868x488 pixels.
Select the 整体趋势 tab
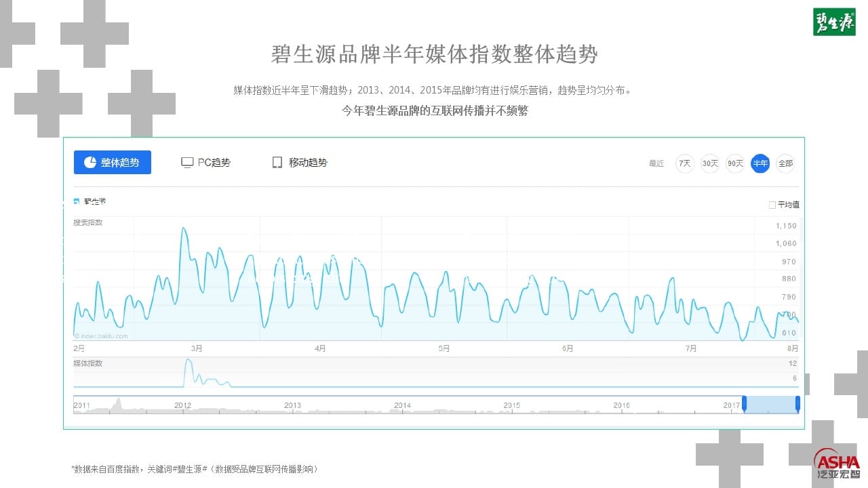[x=113, y=163]
